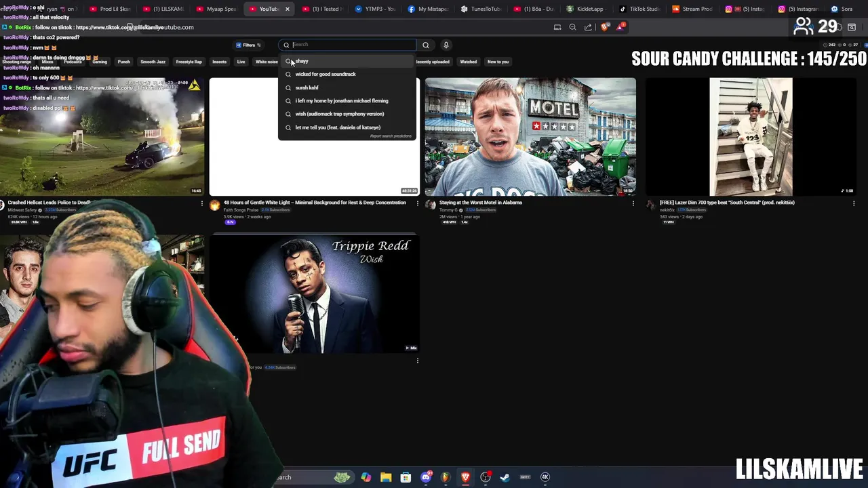The width and height of the screenshot is (868, 488).
Task: Open options menu for Worst Motel video
Action: pyautogui.click(x=633, y=203)
